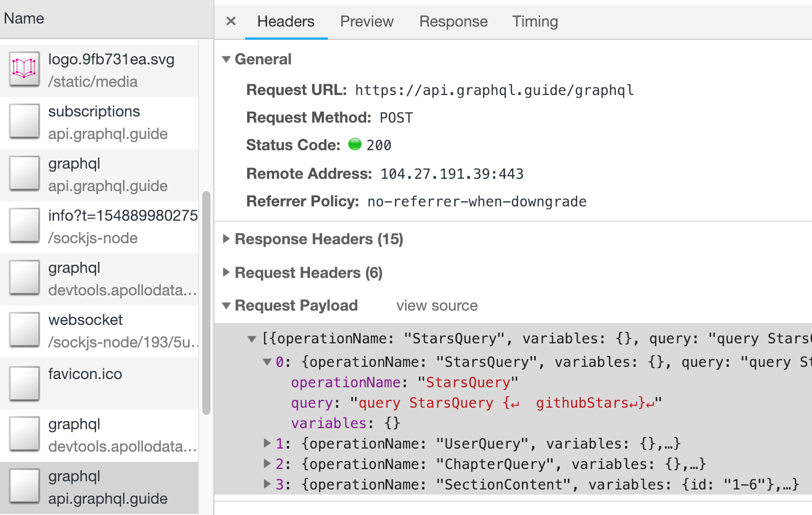
Task: Click the Remote Address value 104.27.191.39:443
Action: tap(452, 174)
